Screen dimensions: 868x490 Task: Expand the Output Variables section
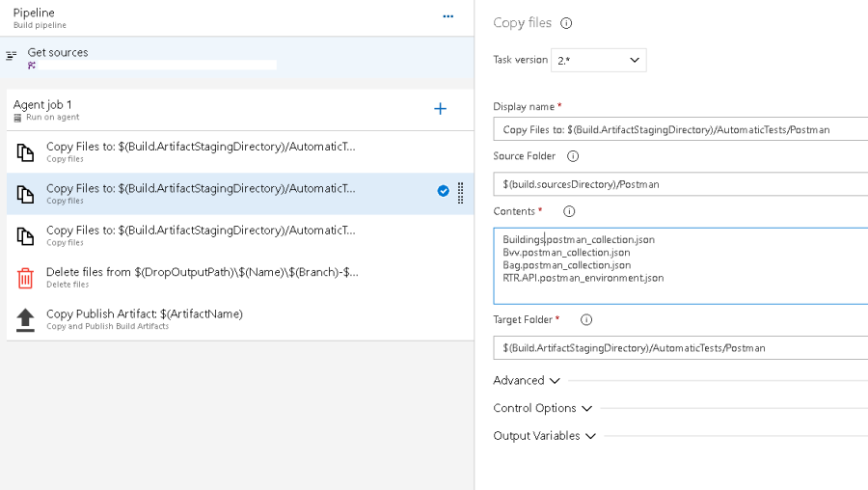coord(545,436)
